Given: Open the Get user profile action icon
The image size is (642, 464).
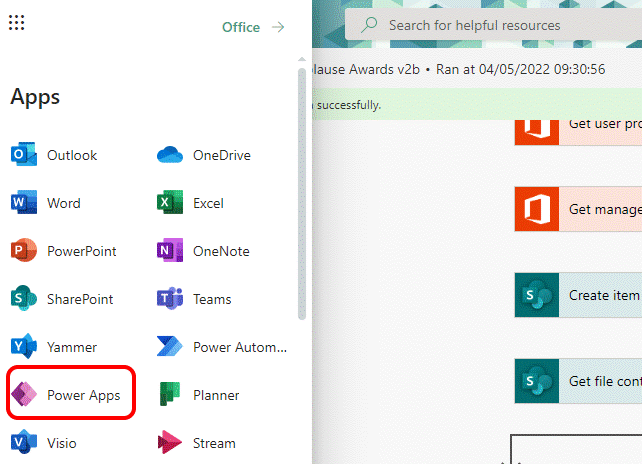Looking at the screenshot, I should (537, 132).
